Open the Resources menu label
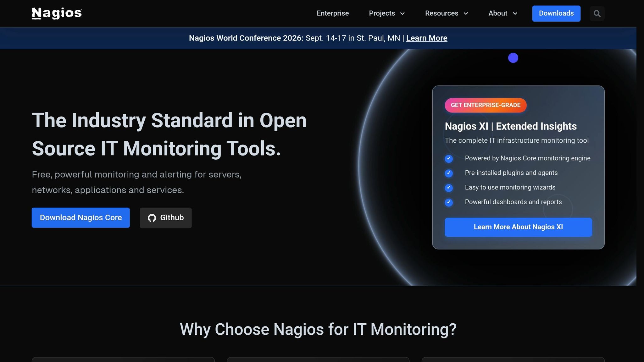Screen dimensions: 644x362 441,13
